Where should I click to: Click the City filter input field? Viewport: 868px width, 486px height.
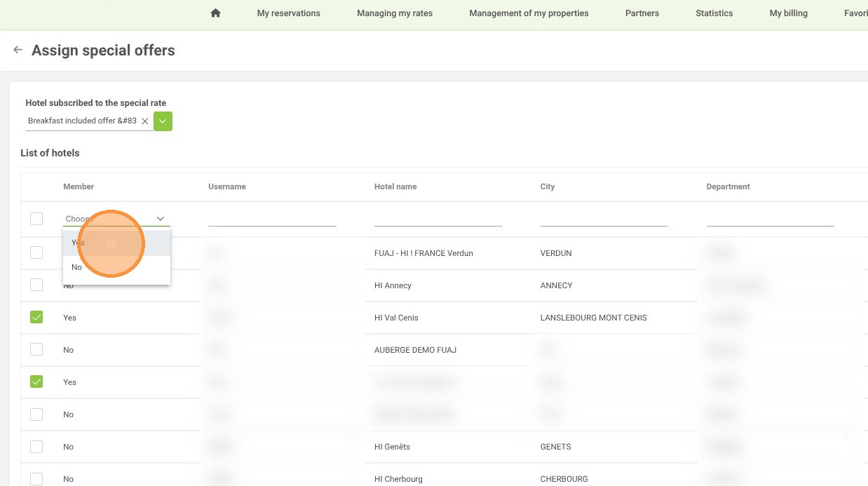604,219
